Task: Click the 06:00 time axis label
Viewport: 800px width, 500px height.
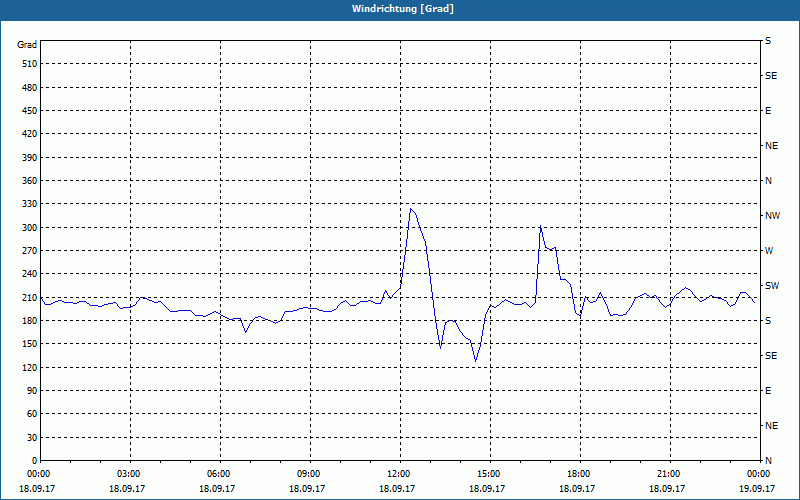Action: 220,474
